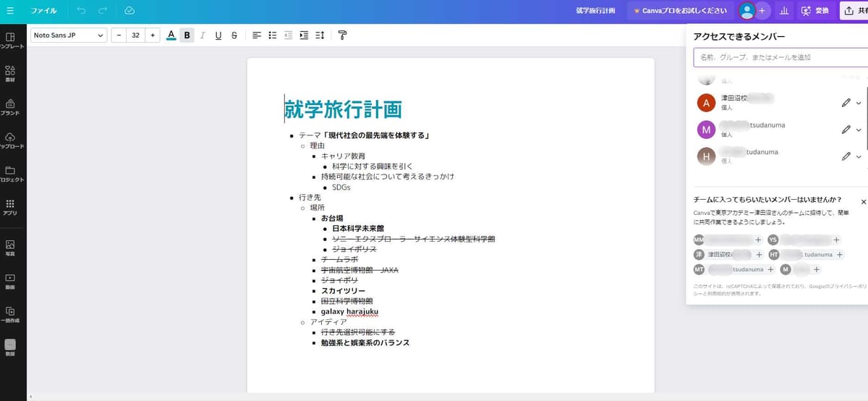Viewport: 868px width, 401px height.
Task: Increase font size with plus button
Action: pyautogui.click(x=153, y=35)
